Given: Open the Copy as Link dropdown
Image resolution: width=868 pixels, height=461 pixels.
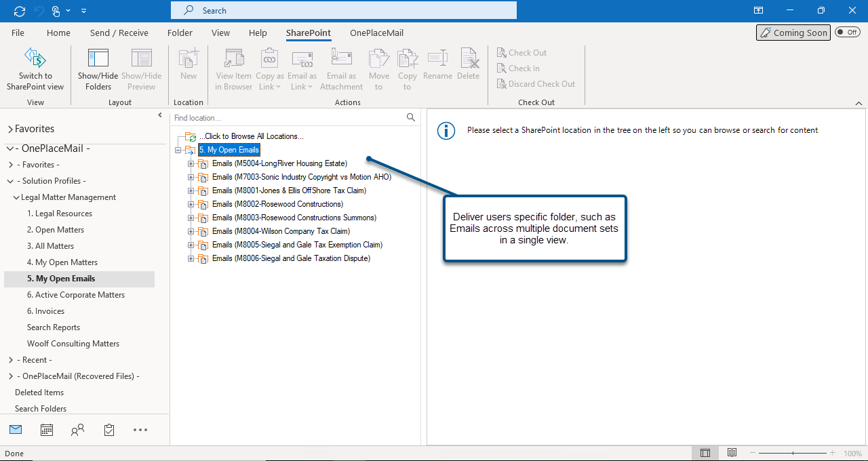Looking at the screenshot, I should coord(270,81).
